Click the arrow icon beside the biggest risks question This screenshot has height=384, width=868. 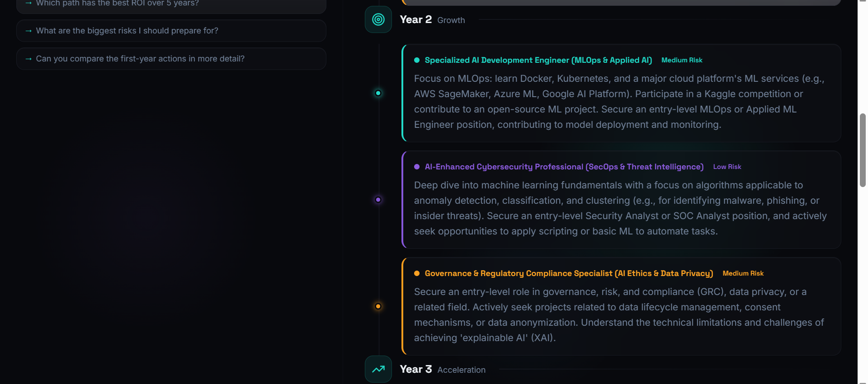coord(28,31)
